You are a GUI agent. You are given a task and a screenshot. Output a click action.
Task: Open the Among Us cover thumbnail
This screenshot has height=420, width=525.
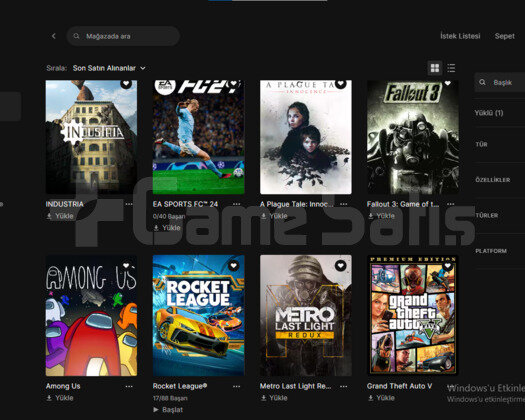click(91, 316)
